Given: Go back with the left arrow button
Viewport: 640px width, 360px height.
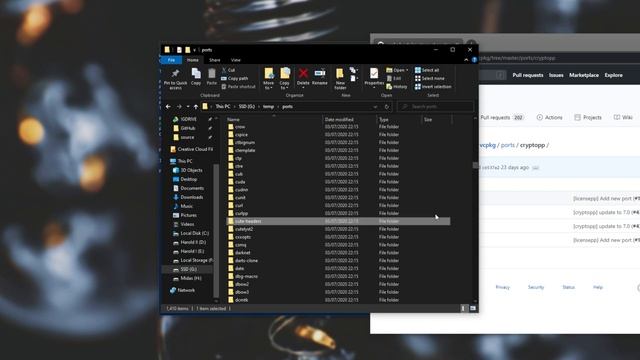Looking at the screenshot, I should [168, 107].
